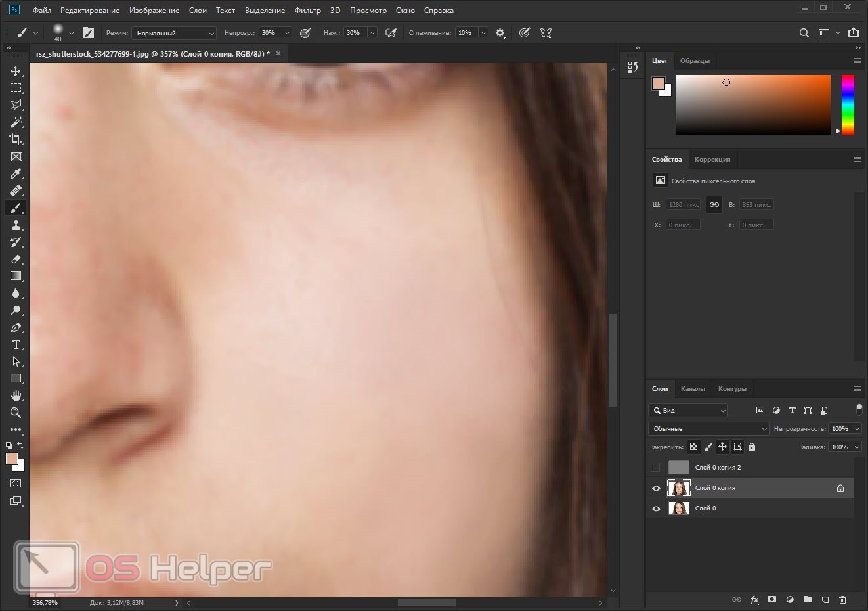Toggle lock transparent pixels
This screenshot has width=868, height=611.
[693, 447]
